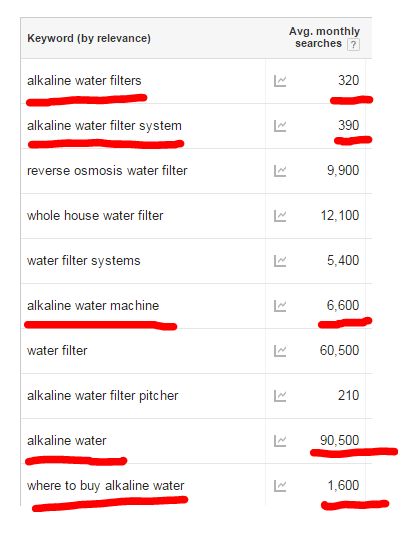
Task: Click the where to buy alkaline water keyword
Action: [x=106, y=486]
